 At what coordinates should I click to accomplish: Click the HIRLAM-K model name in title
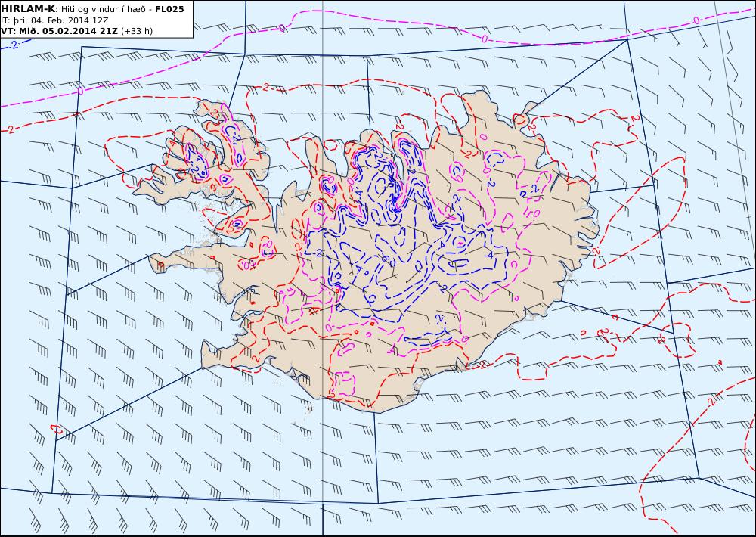(x=28, y=9)
